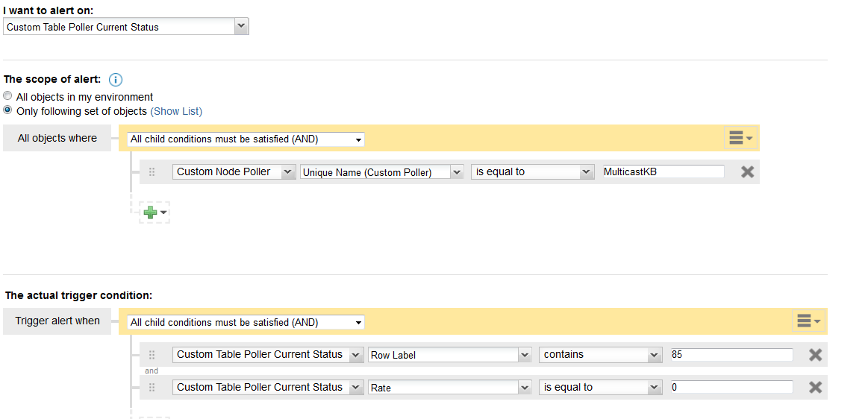Click the scope of alert info icon
Screen dimensions: 868x419
tap(115, 80)
